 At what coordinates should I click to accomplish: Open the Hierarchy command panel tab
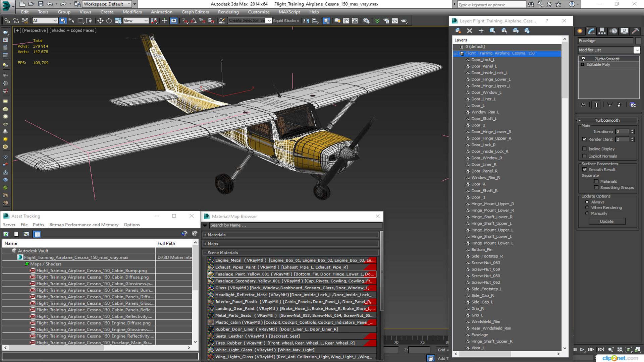click(x=602, y=31)
